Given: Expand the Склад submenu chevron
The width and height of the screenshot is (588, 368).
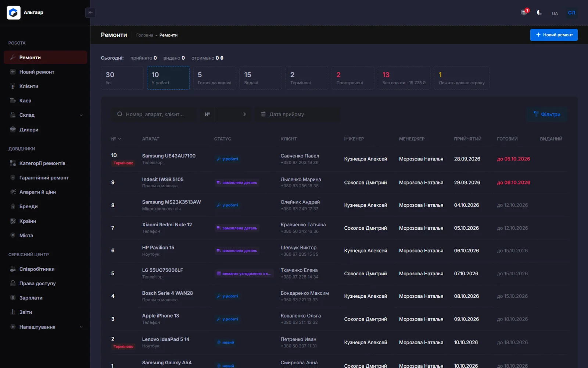Looking at the screenshot, I should point(81,115).
